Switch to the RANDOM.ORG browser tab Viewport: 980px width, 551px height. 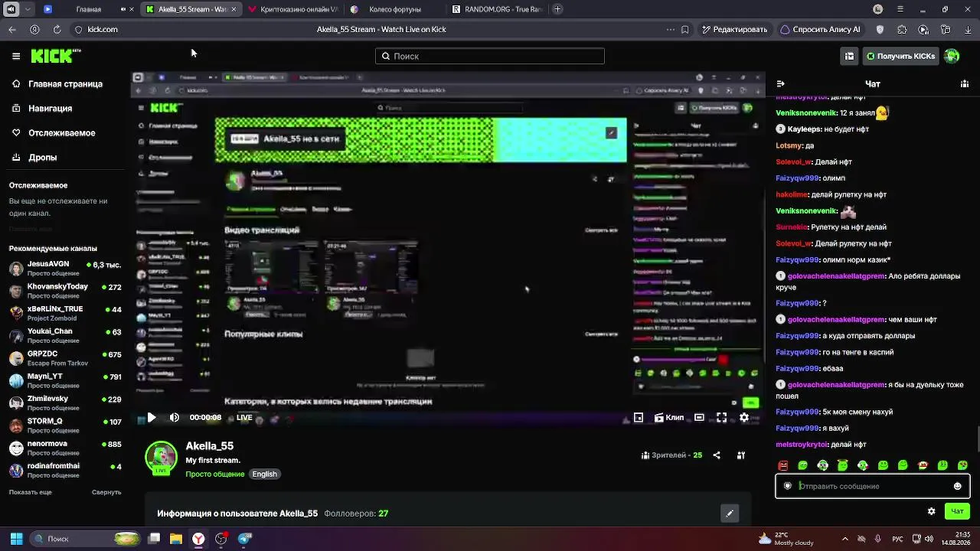point(496,9)
